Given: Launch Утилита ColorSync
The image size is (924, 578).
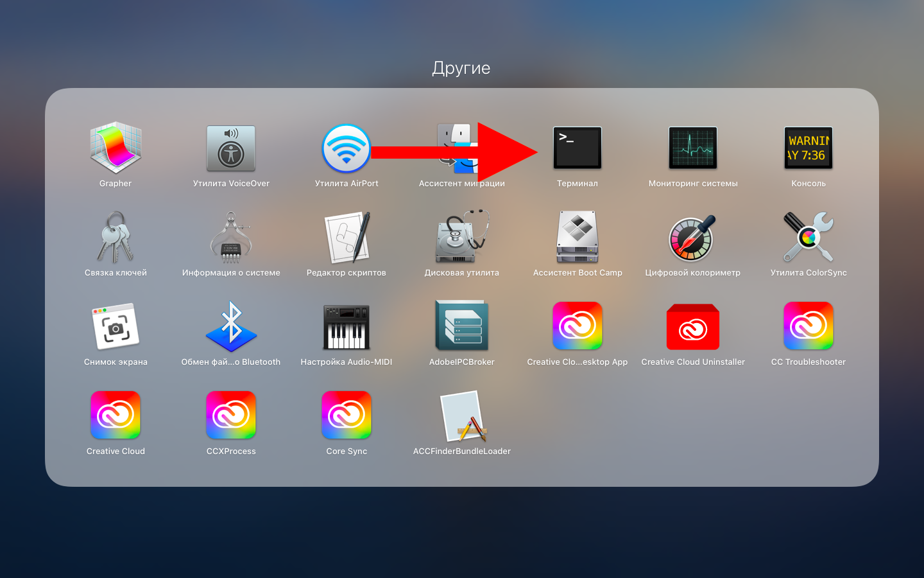Looking at the screenshot, I should [x=809, y=237].
